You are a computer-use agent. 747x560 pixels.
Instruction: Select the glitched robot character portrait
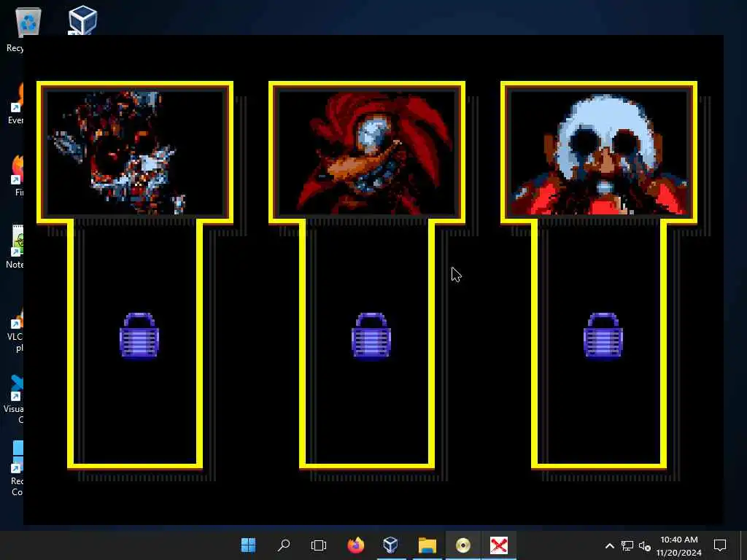click(x=135, y=152)
